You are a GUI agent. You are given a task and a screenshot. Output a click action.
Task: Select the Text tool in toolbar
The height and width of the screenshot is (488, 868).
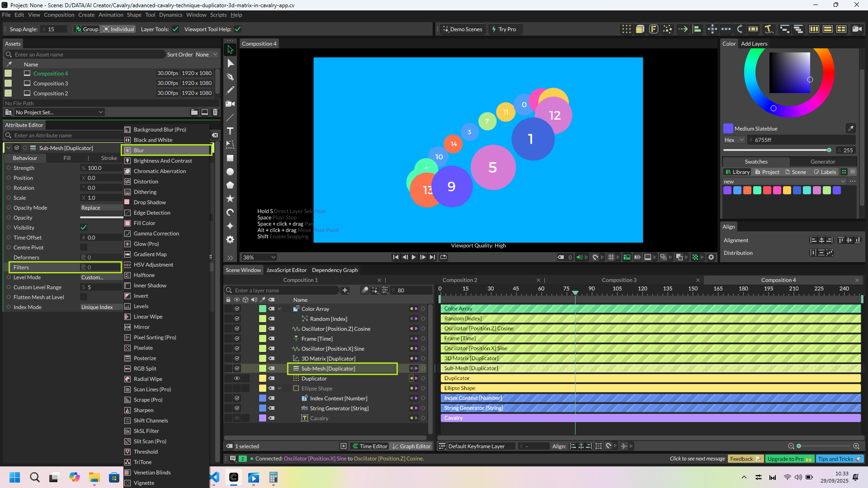[230, 131]
